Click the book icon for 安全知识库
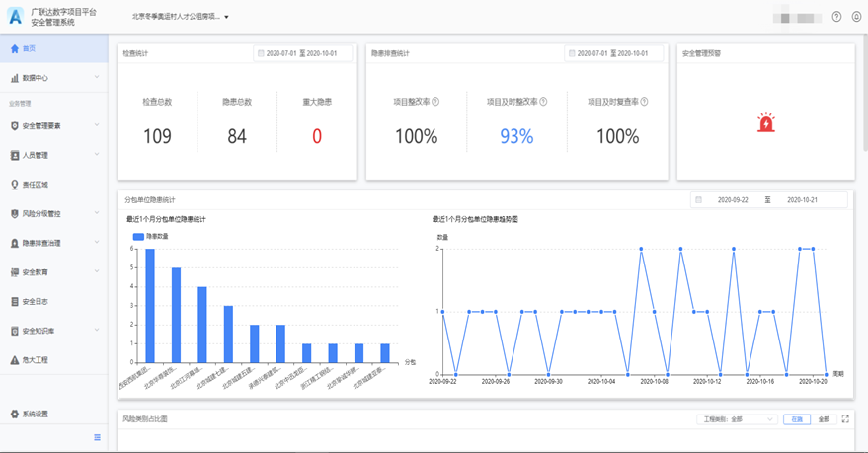Screen dimensions: 868x453 (15, 331)
